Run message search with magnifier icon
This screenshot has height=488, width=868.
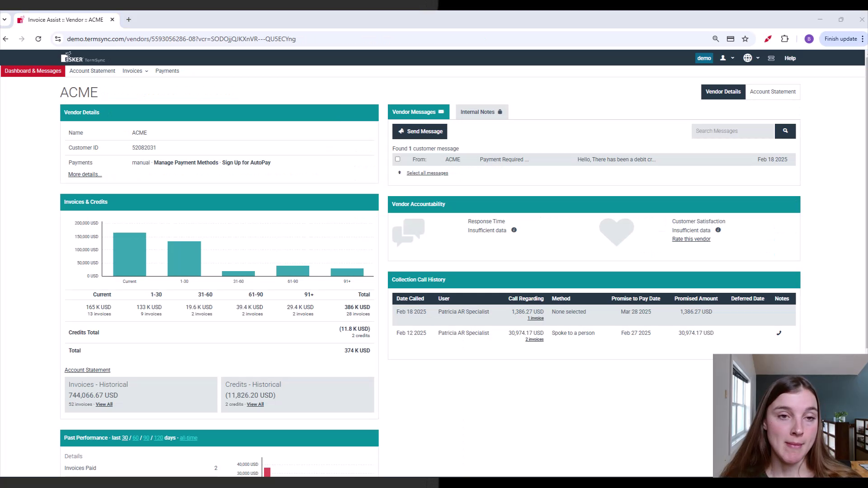tap(785, 131)
